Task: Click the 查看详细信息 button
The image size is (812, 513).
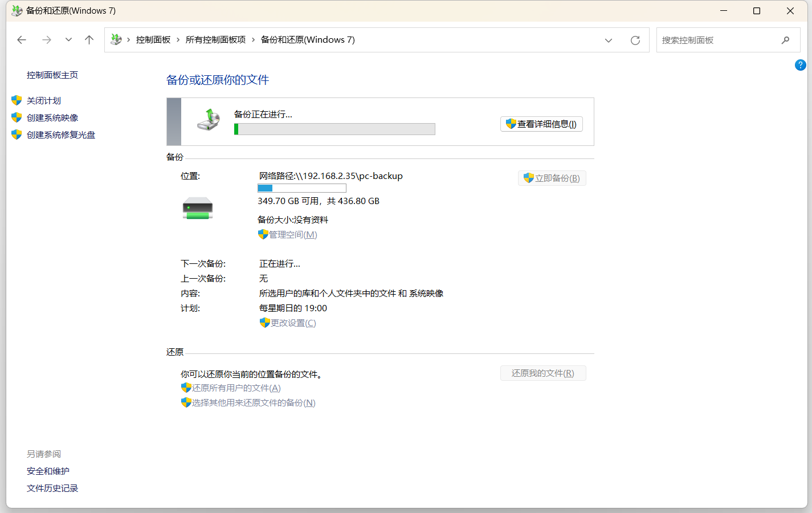Action: 541,124
